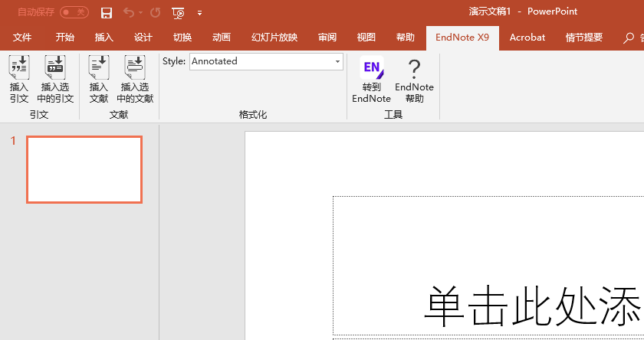644x340 pixels.
Task: Toggle the AutoSave switch
Action: [x=74, y=12]
